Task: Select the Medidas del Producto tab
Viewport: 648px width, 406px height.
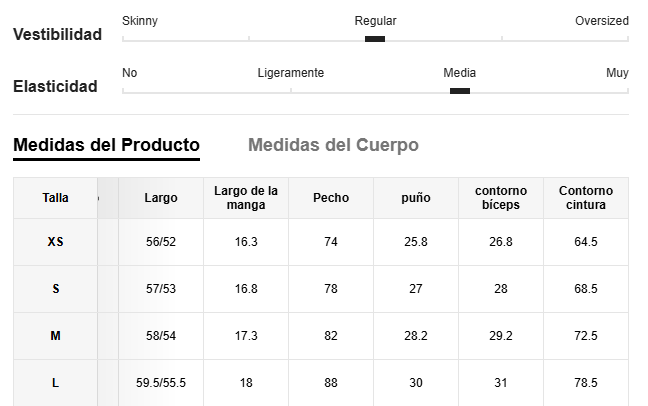Action: [x=107, y=145]
